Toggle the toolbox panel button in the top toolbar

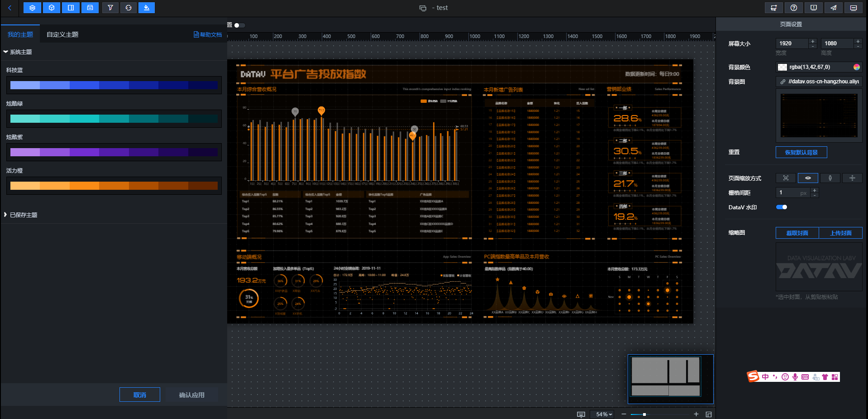pos(90,8)
